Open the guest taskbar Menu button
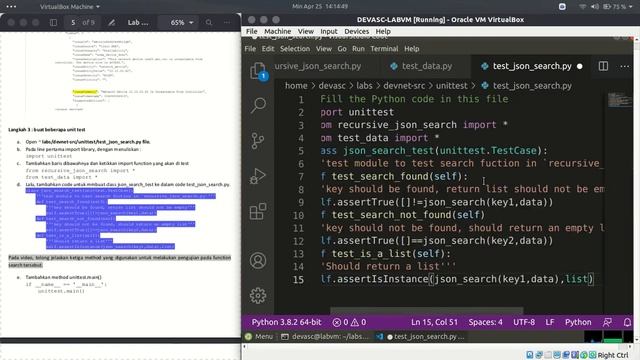This screenshot has width=640, height=360. (x=259, y=337)
